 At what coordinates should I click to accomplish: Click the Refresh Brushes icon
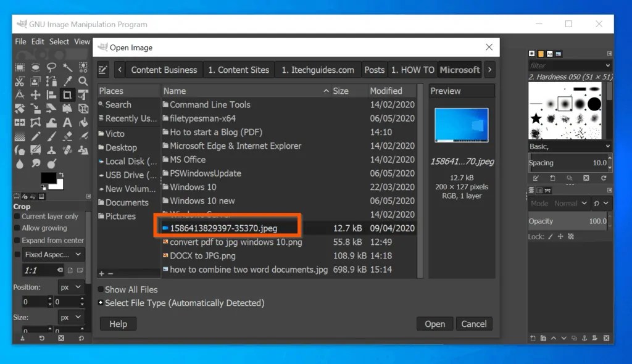tap(604, 178)
